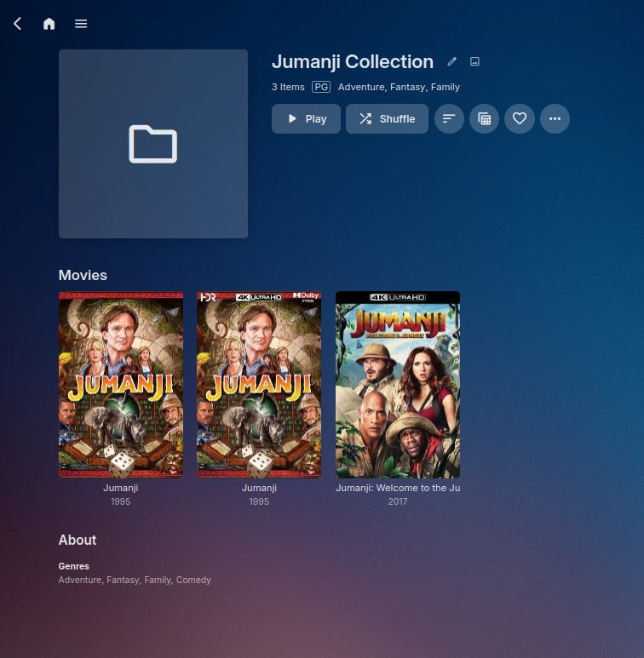Screen dimensions: 644x658
Task: Click the Jumanji title under 4K poster
Action: pos(259,488)
